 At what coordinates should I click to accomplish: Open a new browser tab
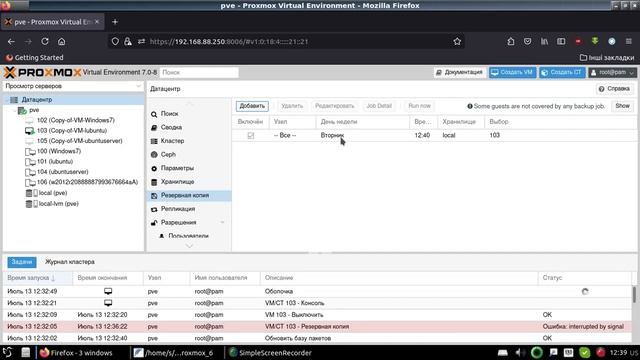115,22
